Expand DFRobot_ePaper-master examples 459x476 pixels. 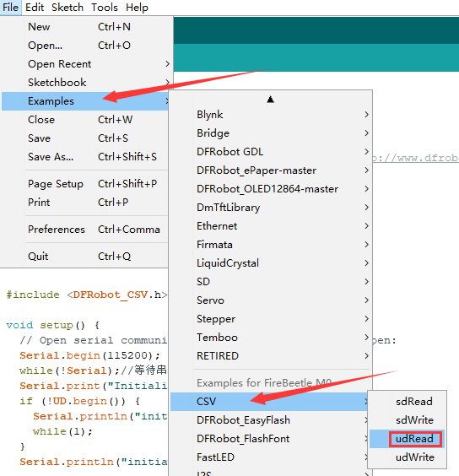click(x=270, y=170)
